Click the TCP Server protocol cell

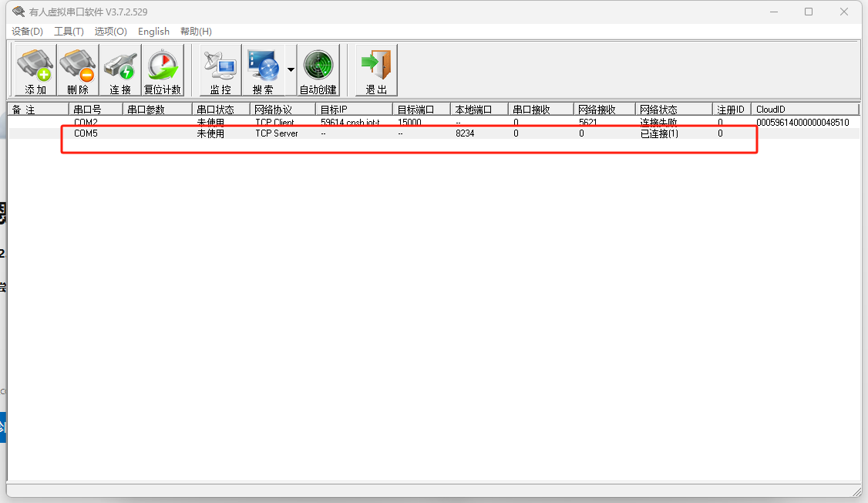(x=276, y=133)
